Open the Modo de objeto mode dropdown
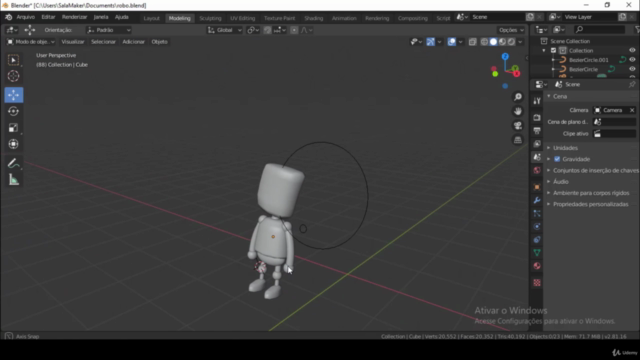Image resolution: width=640 pixels, height=360 pixels. tap(31, 42)
